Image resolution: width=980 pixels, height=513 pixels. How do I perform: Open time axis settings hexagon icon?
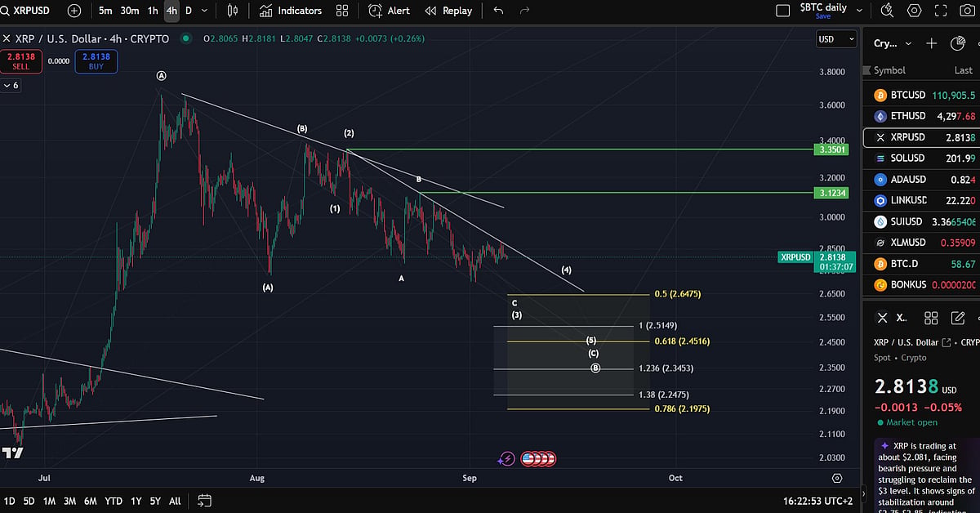point(837,478)
